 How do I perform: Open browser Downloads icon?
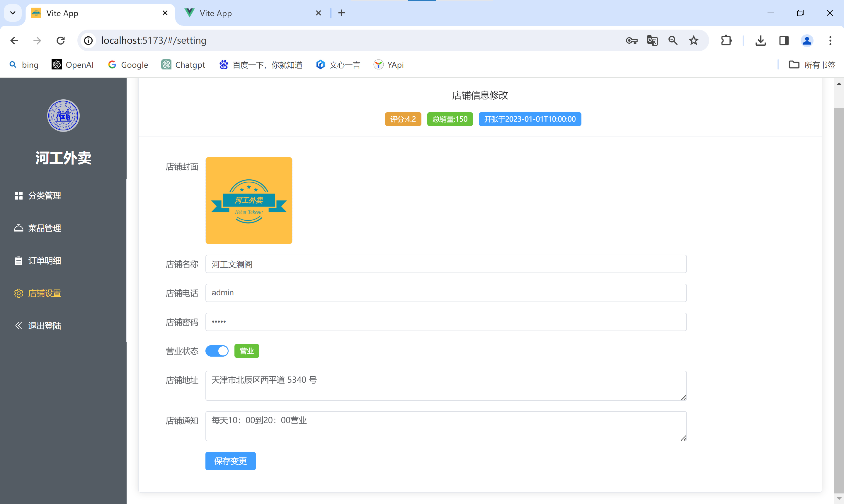click(760, 40)
